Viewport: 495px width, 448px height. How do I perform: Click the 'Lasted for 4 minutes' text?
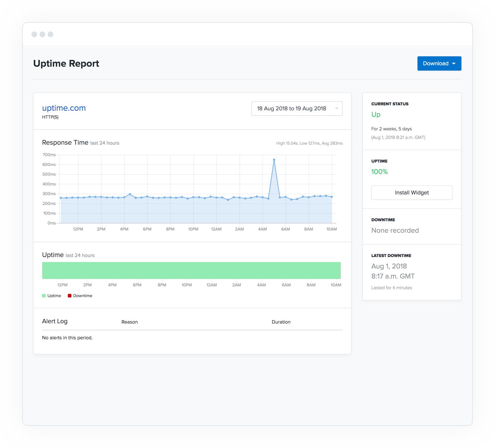tap(391, 288)
